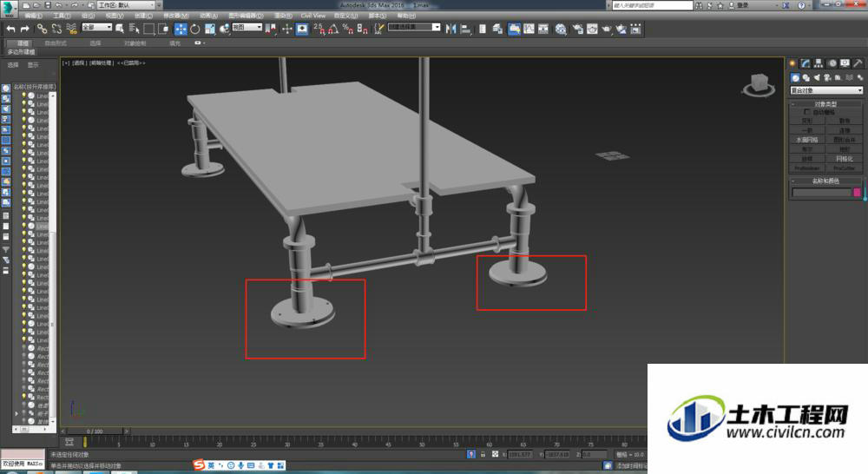Screen dimensions: 868x474
Task: Click the ProCutter object button
Action: click(x=845, y=168)
